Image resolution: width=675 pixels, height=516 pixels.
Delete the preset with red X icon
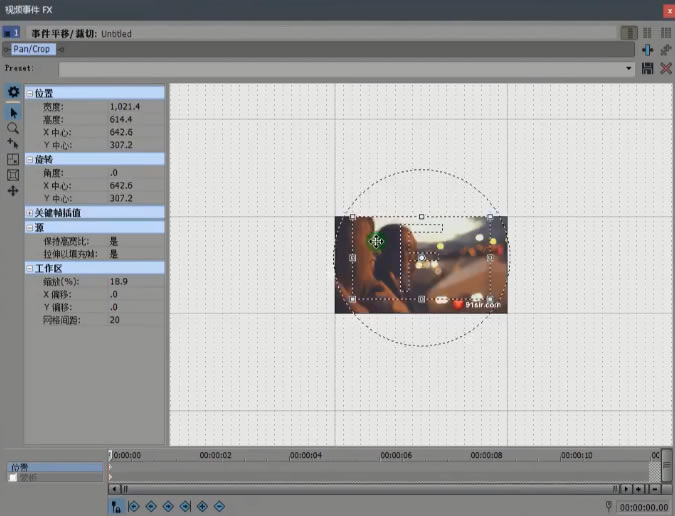(665, 68)
